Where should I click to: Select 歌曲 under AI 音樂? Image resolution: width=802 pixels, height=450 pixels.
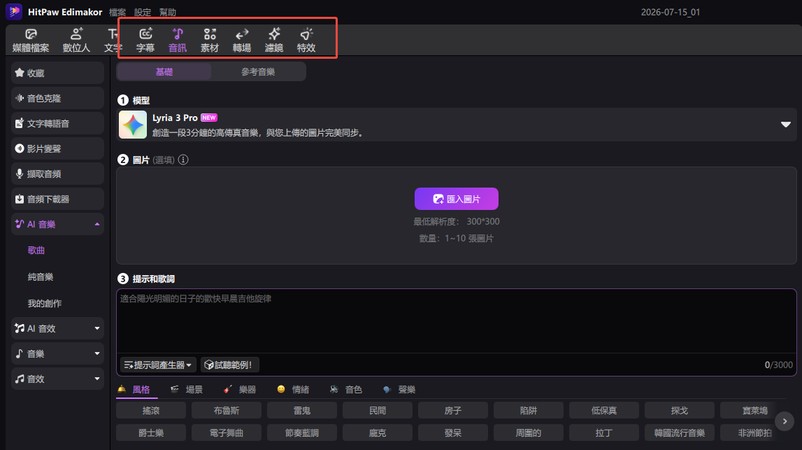pyautogui.click(x=36, y=250)
